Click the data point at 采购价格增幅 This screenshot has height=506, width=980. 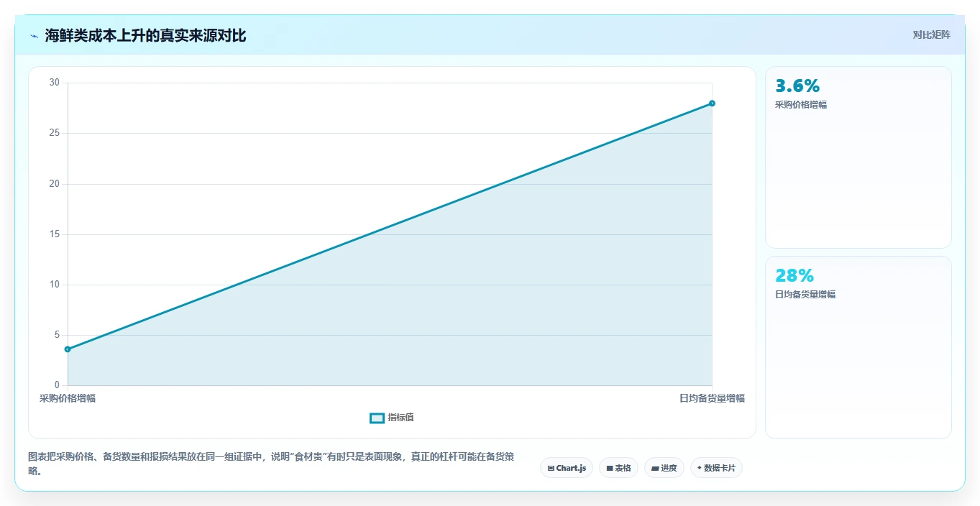click(x=68, y=349)
